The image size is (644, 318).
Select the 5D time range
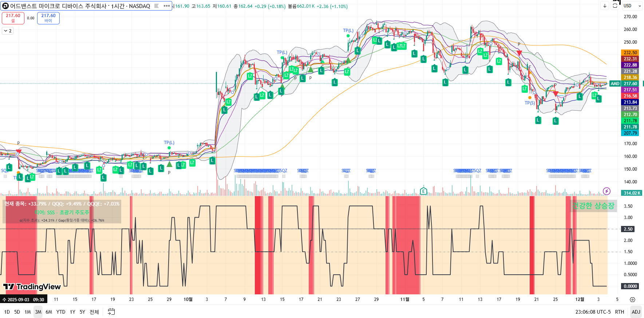pyautogui.click(x=17, y=312)
